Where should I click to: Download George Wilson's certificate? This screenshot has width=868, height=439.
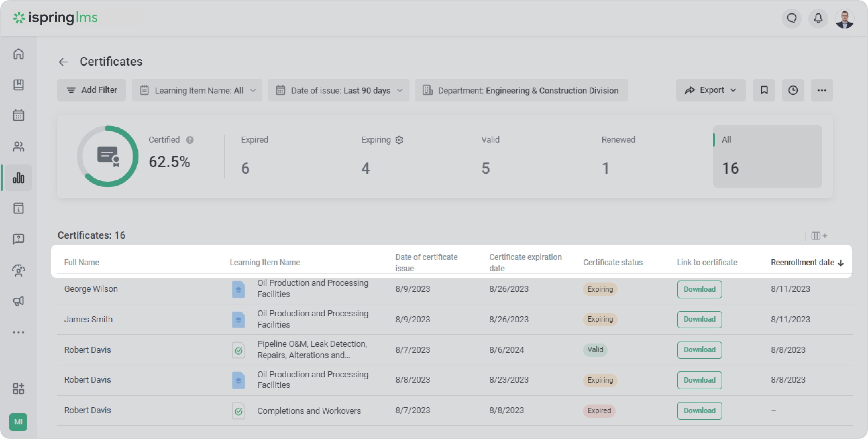699,289
